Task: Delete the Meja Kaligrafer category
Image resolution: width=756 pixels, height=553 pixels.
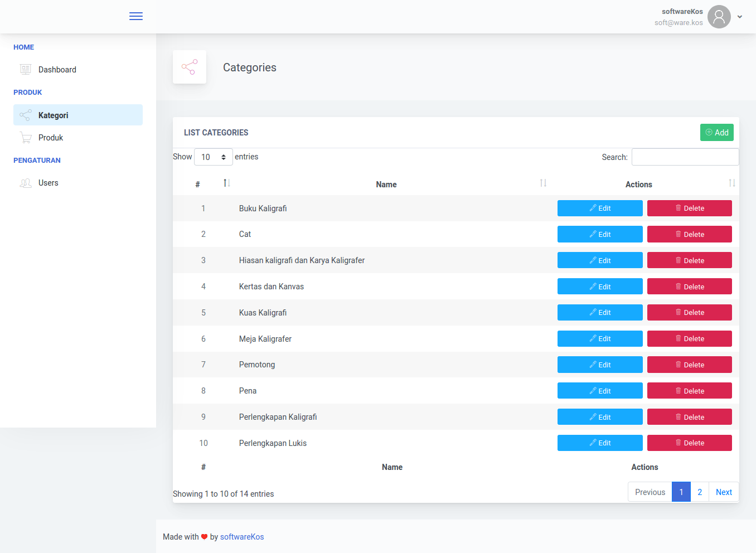Action: pos(690,339)
